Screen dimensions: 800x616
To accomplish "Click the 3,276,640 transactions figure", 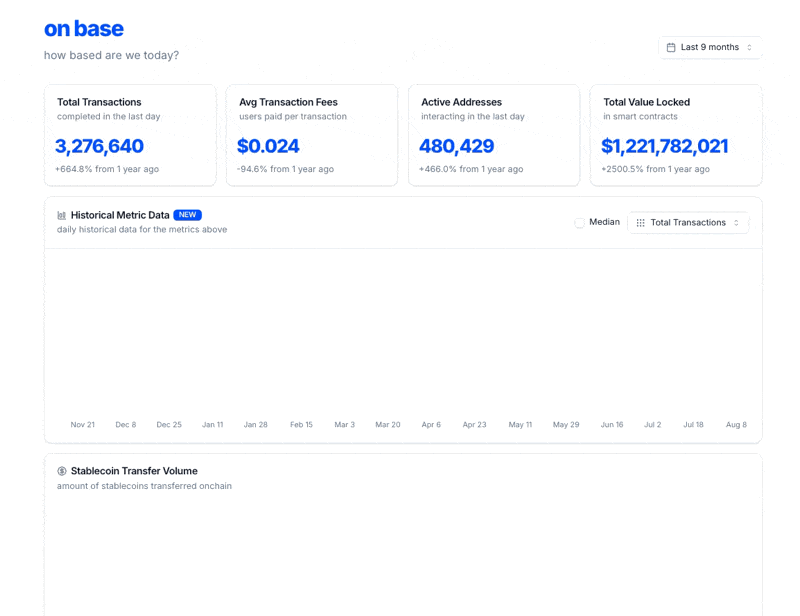I will click(100, 146).
